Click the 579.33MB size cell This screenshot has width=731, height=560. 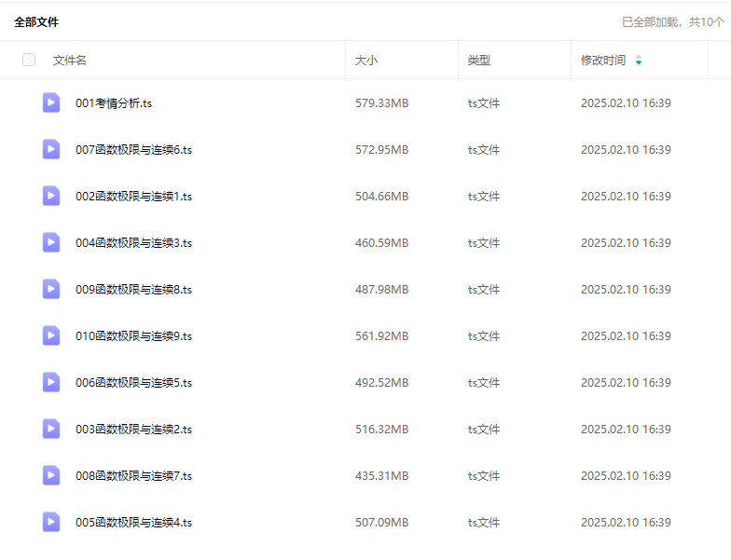[381, 103]
